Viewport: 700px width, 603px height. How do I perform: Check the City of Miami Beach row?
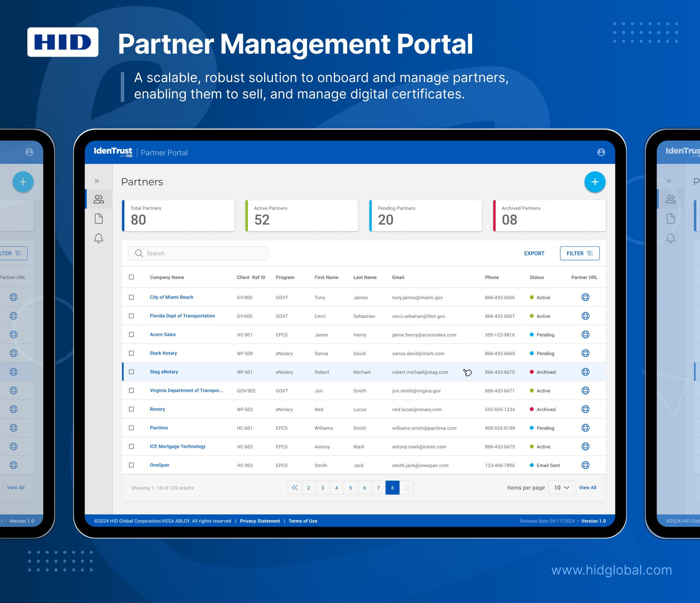click(x=131, y=297)
